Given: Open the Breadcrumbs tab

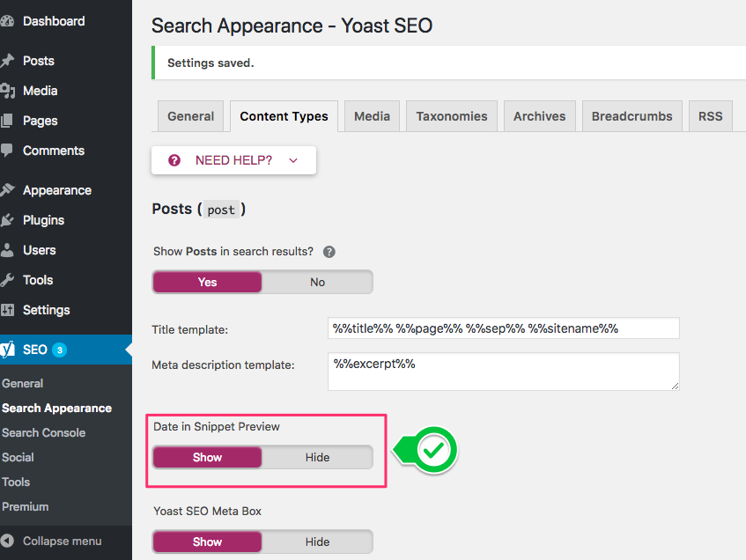Looking at the screenshot, I should [x=632, y=116].
